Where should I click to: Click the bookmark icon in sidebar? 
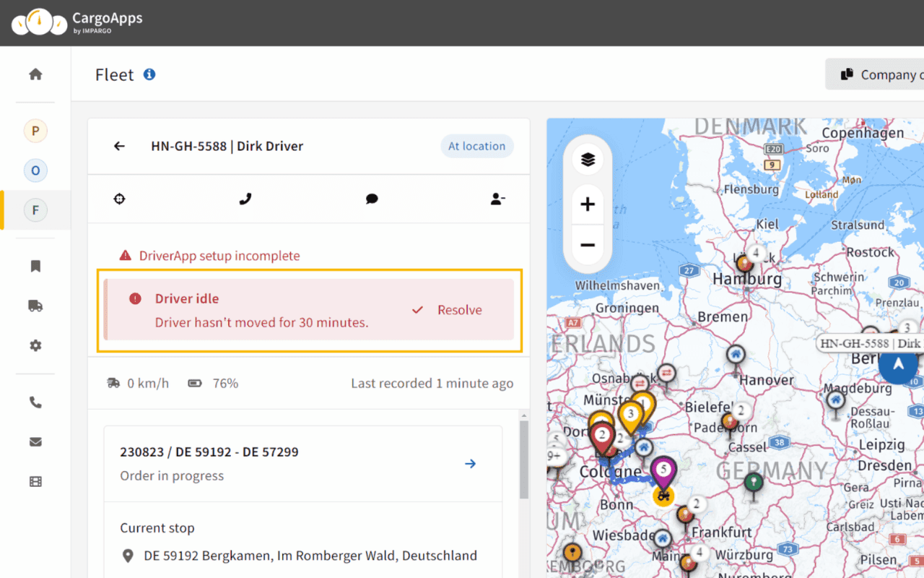tap(35, 267)
